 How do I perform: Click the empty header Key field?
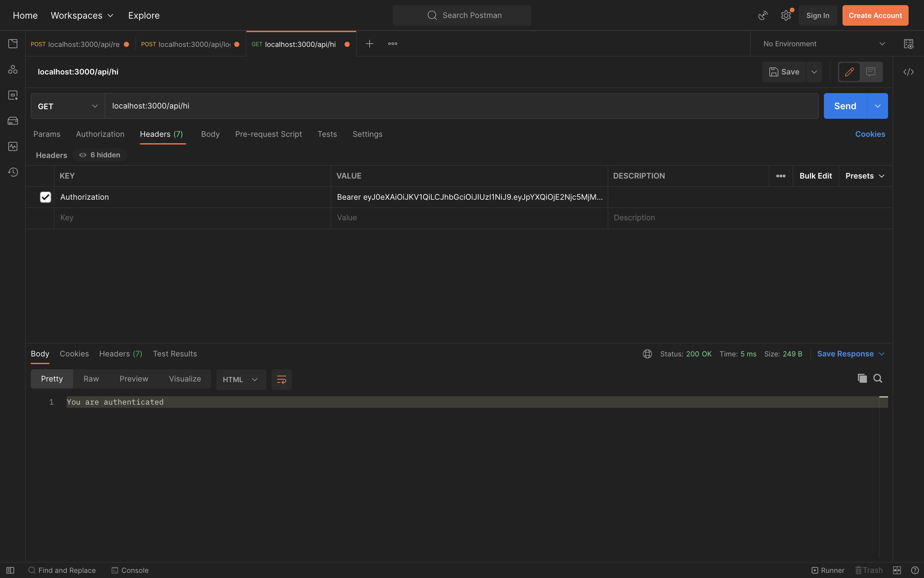tap(193, 218)
